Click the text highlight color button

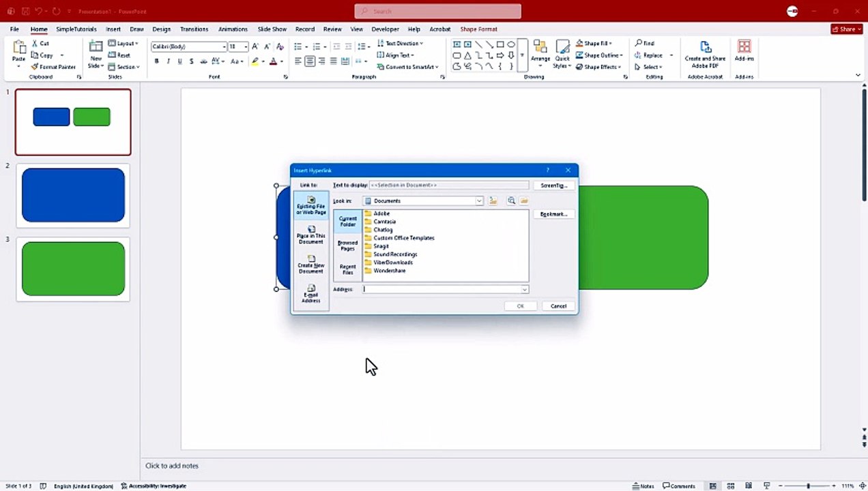point(255,61)
